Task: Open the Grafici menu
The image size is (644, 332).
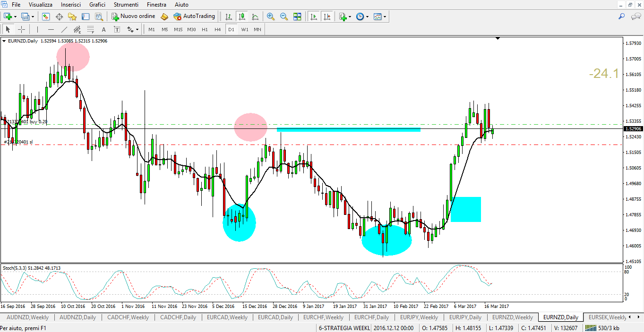Action: click(97, 5)
